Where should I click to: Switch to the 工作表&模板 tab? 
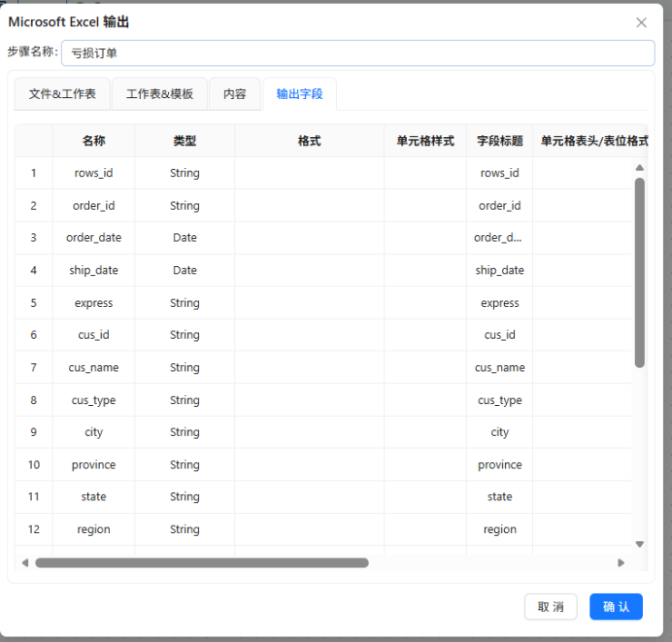159,94
